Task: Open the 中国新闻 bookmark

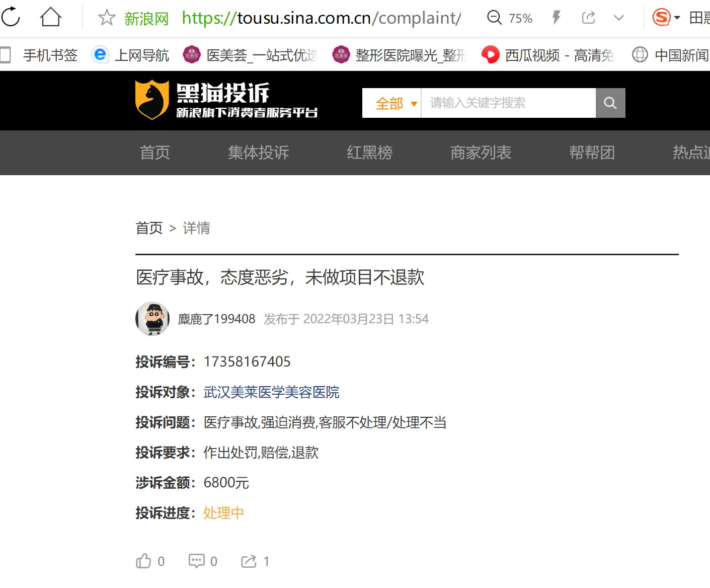Action: 670,55
